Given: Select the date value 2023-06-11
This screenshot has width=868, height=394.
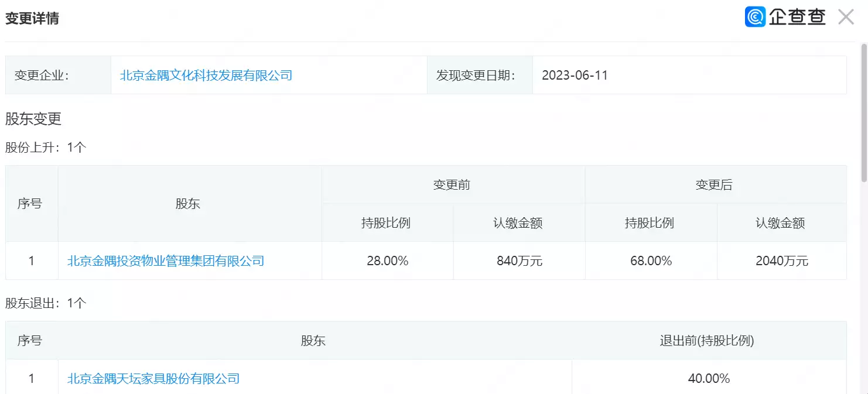Looking at the screenshot, I should [x=575, y=75].
